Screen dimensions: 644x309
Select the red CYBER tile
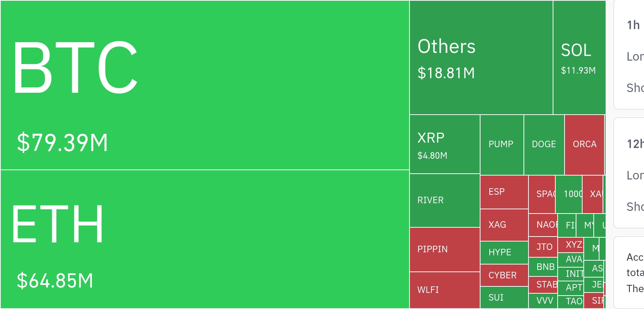(504, 275)
